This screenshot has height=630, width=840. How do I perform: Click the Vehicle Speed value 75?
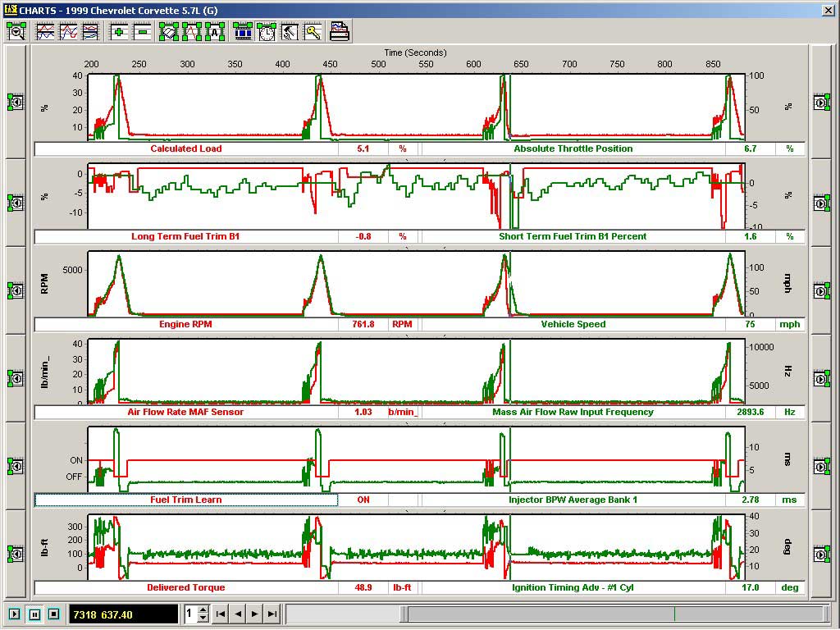pos(750,325)
